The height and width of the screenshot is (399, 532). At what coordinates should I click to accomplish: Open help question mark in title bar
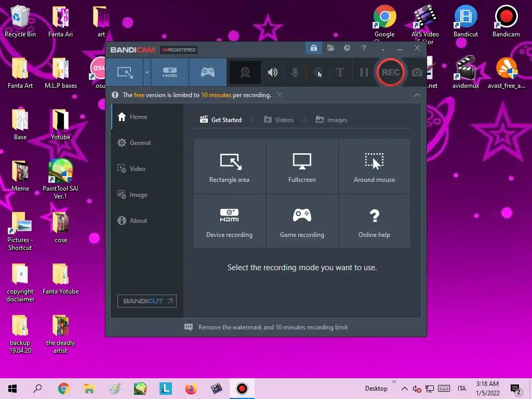[364, 48]
